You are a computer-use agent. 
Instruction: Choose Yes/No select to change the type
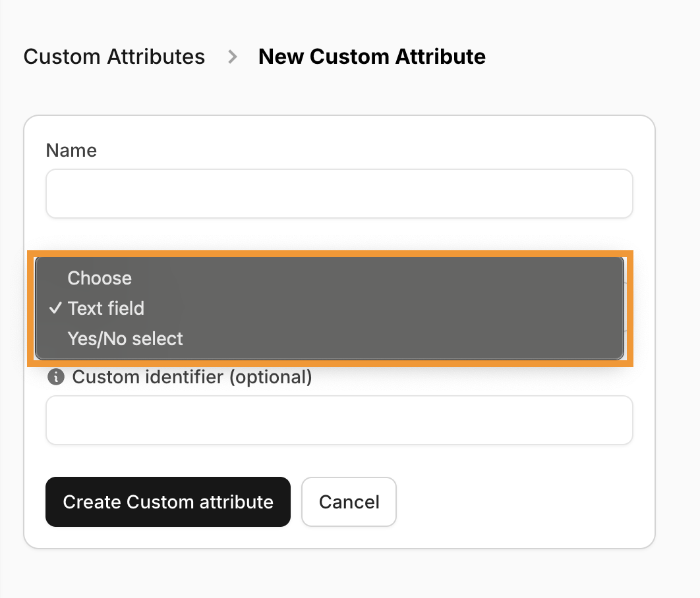(x=124, y=339)
